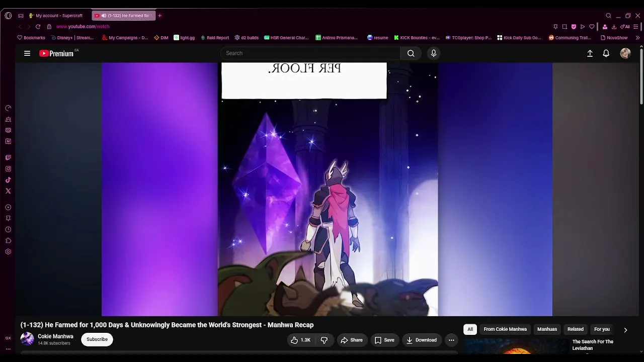The image size is (644, 362).
Task: Select the For you filter chip
Action: (602, 329)
